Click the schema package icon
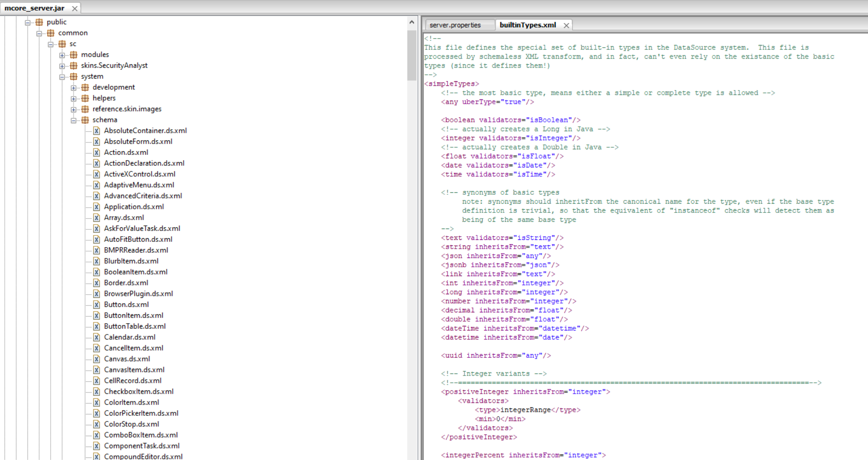The image size is (868, 460). pos(85,120)
